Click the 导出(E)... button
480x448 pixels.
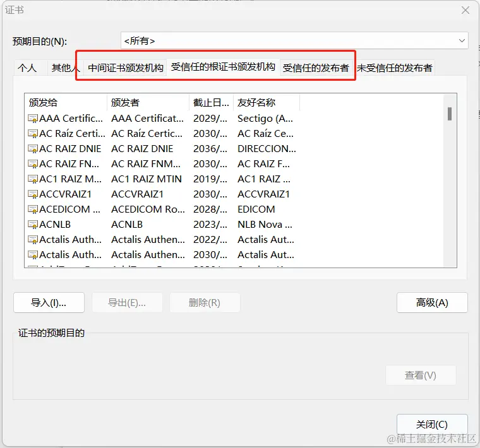[127, 303]
